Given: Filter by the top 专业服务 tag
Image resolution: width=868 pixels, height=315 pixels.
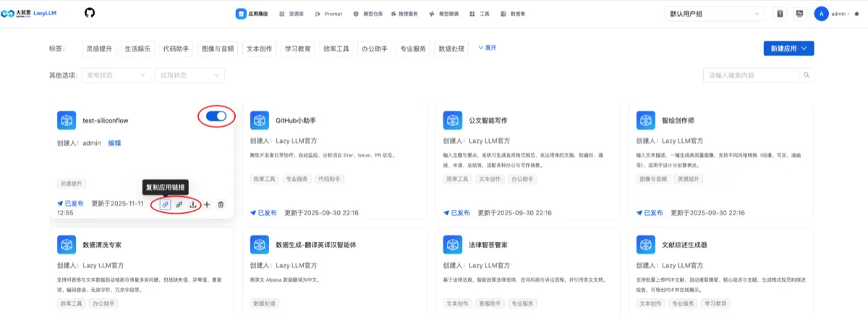Looking at the screenshot, I should (413, 49).
